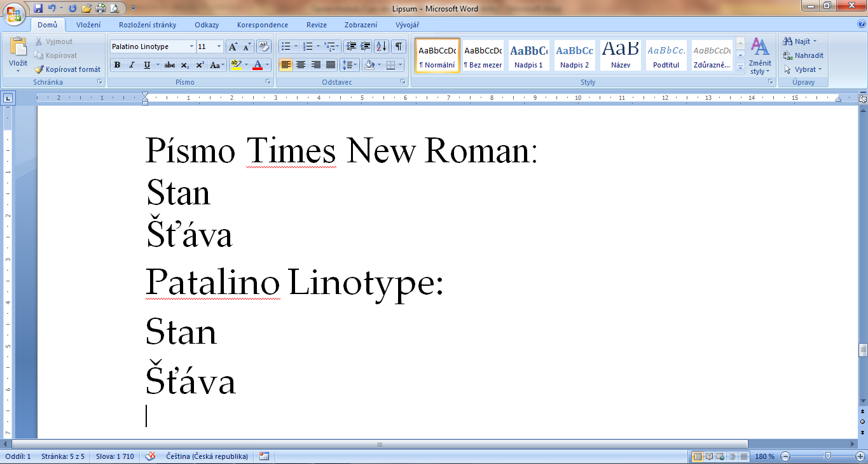Clear formatting with the eraser icon
The width and height of the screenshot is (868, 464).
click(x=265, y=46)
